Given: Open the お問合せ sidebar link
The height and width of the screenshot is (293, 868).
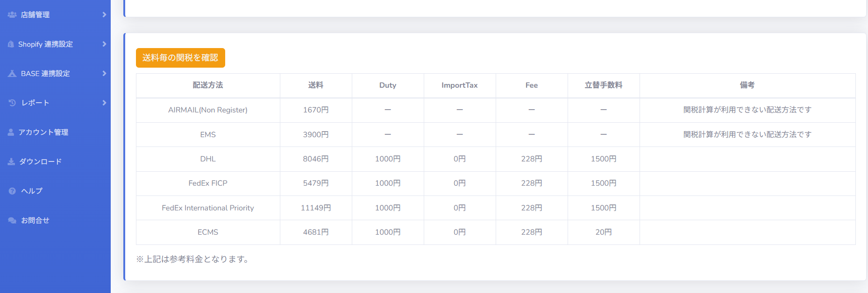Looking at the screenshot, I should (x=55, y=221).
